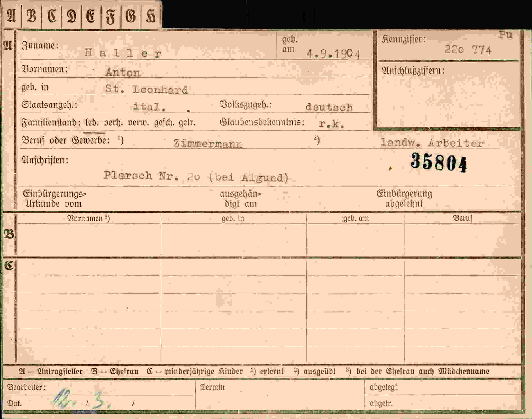532x419 pixels.
Task: Click practiced profession 'landw. Arbeiter'
Action: click(x=432, y=143)
